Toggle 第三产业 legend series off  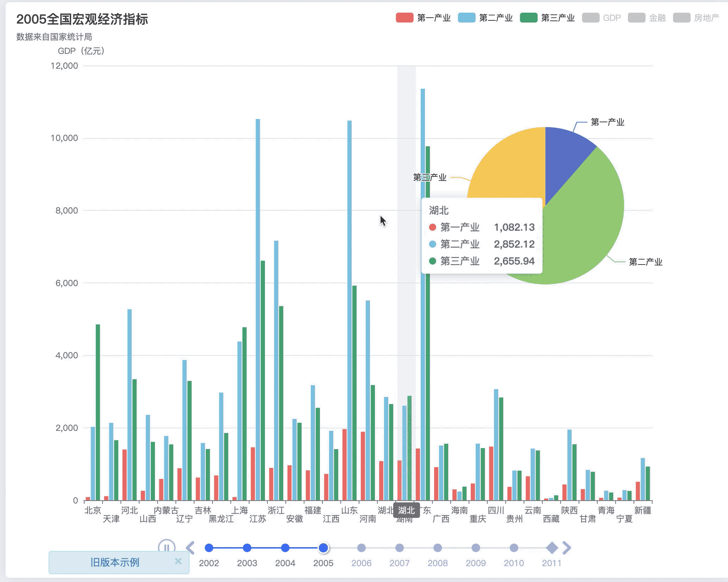(547, 18)
